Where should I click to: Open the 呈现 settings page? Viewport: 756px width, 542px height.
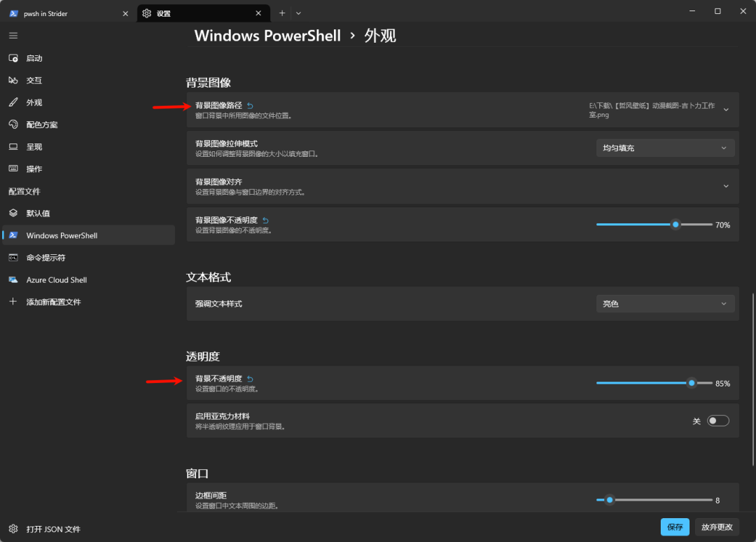pos(89,147)
